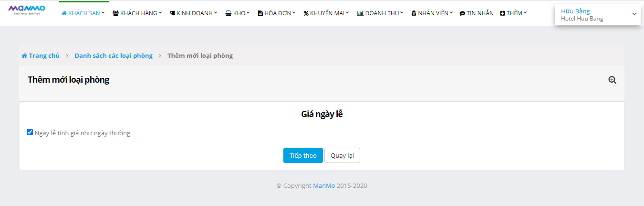
Task: Open the TIN NHẮN menu item
Action: pyautogui.click(x=480, y=13)
